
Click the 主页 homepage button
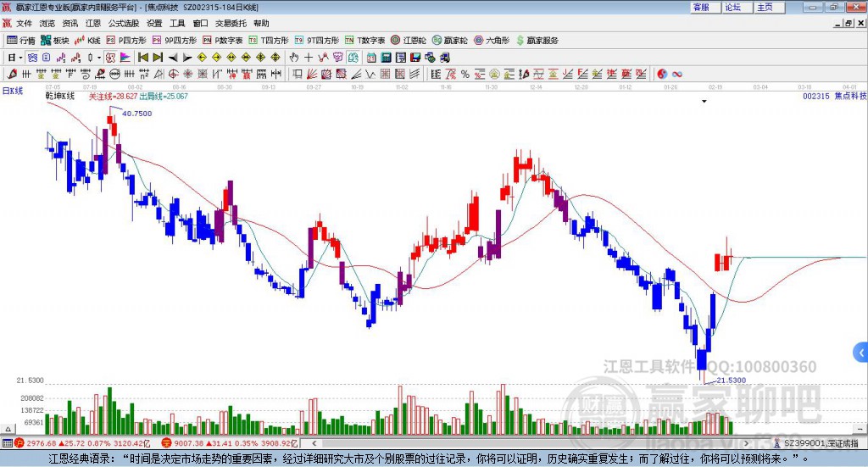point(769,7)
